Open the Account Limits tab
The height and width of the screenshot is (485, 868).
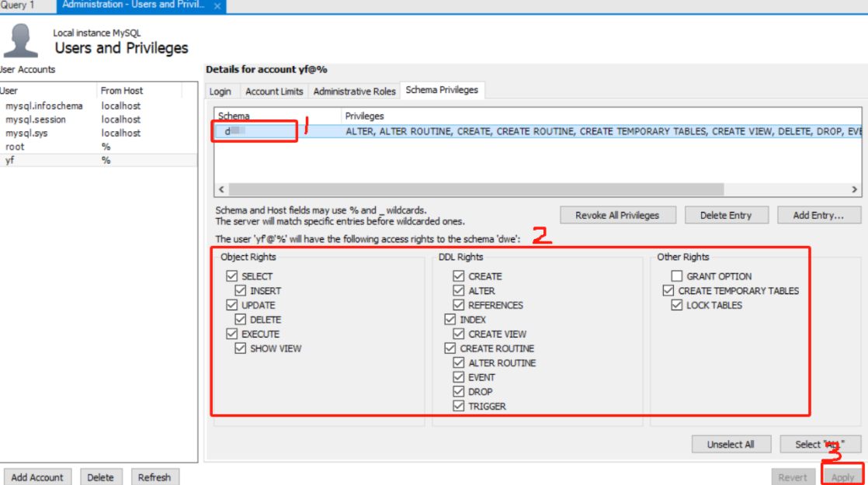click(274, 92)
